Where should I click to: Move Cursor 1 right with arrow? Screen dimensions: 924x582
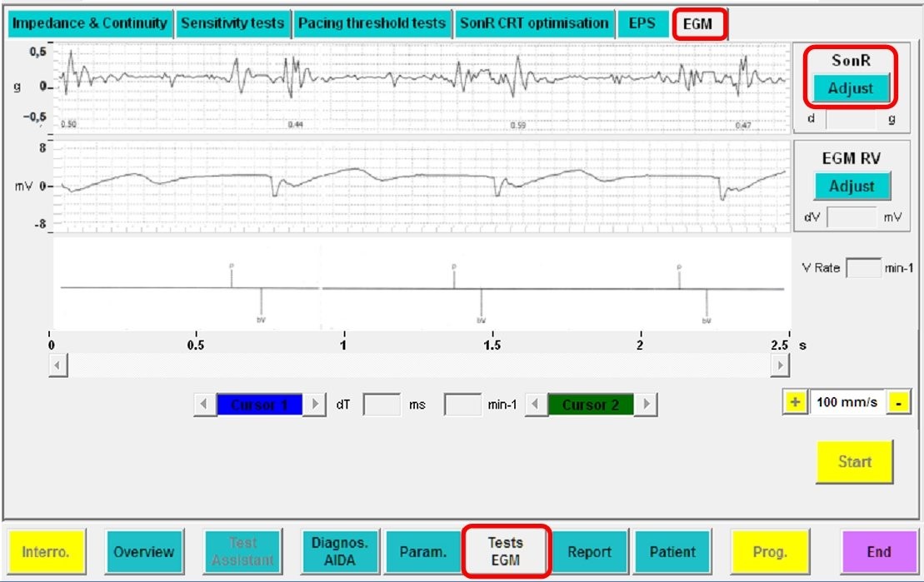point(314,405)
